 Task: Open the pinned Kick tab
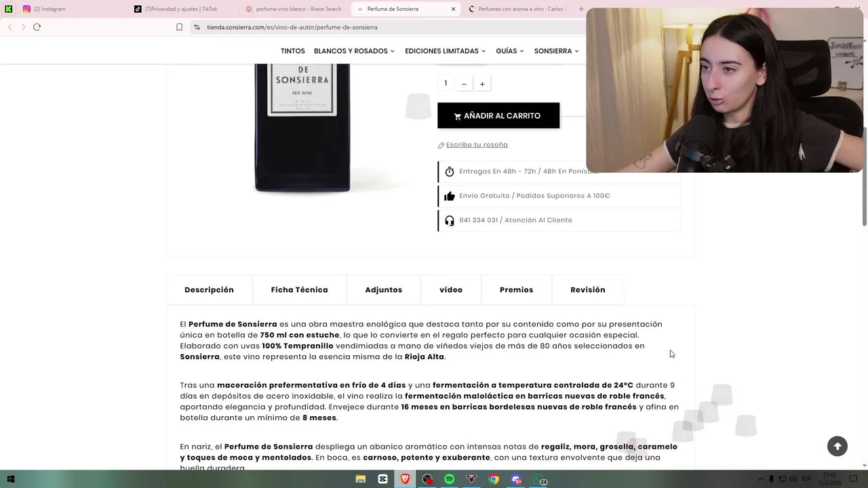pyautogui.click(x=9, y=9)
